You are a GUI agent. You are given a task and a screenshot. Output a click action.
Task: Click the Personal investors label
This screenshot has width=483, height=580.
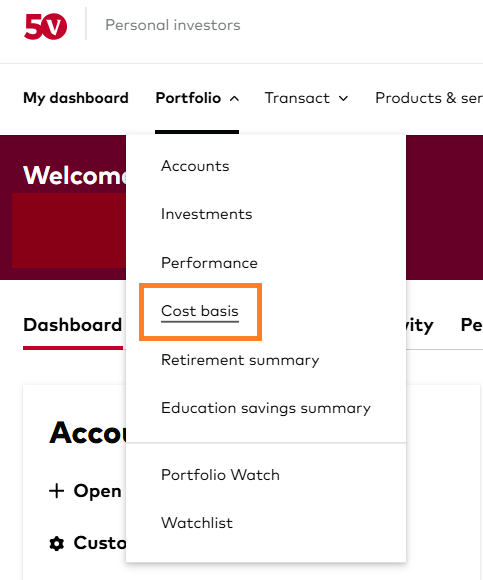pos(173,26)
